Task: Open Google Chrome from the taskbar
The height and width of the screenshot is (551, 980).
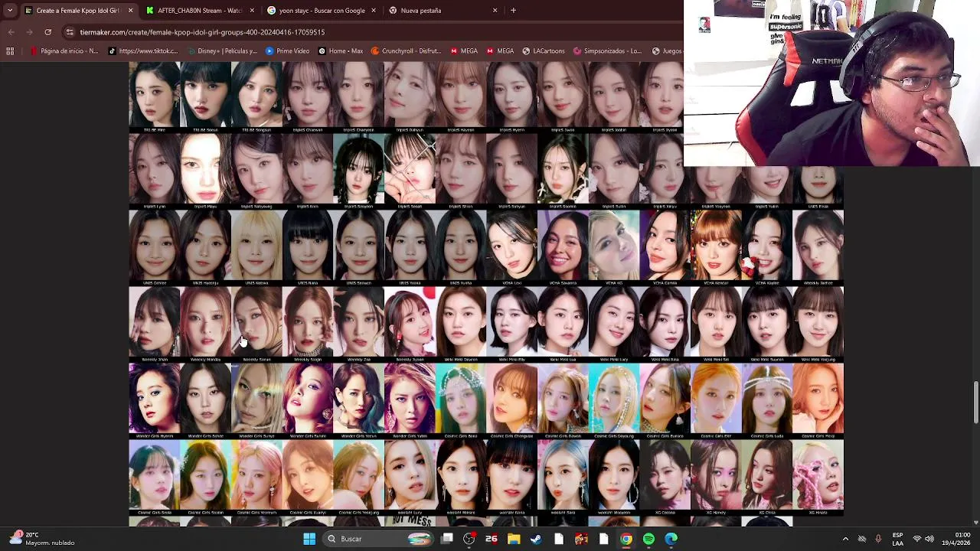Action: 626,539
